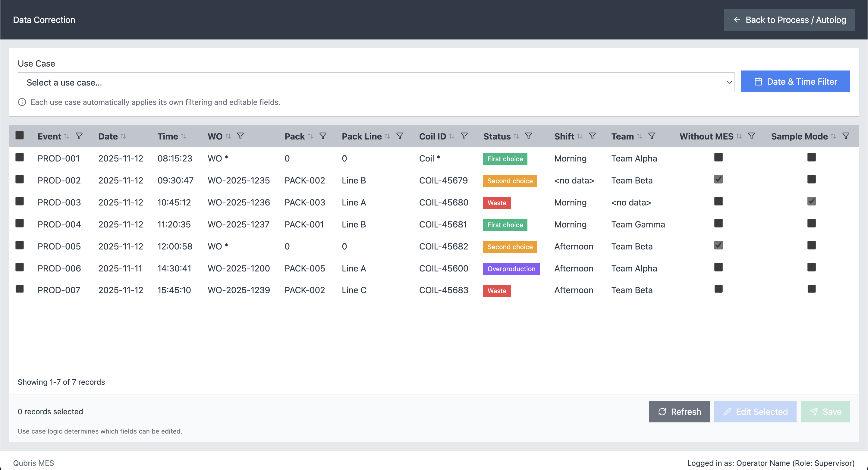This screenshot has height=470, width=868.
Task: Uncheck Without MES for PROD-002
Action: [x=719, y=179]
